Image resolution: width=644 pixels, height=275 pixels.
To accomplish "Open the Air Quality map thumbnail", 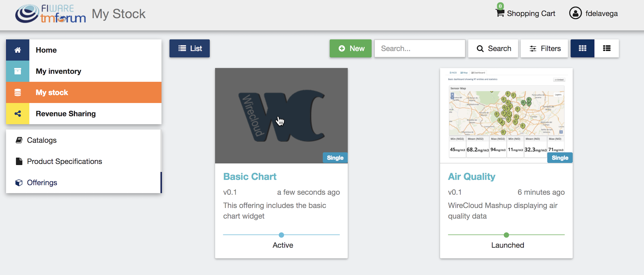I will 506,116.
